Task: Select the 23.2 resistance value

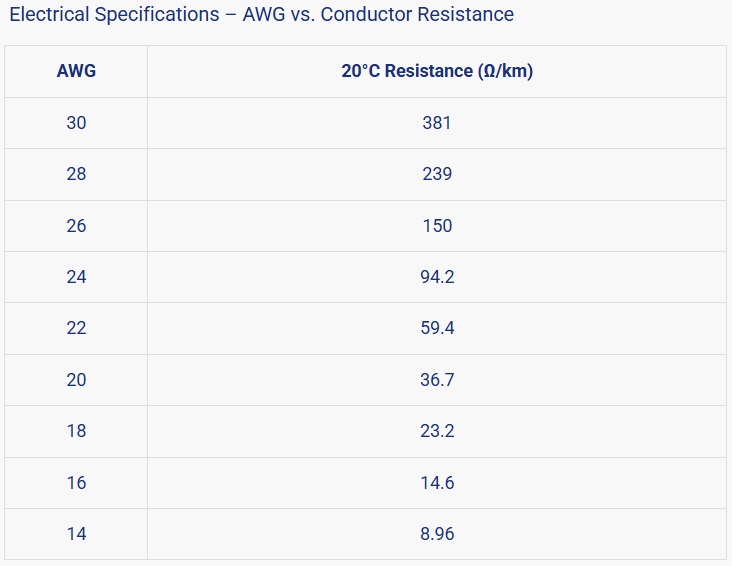Action: 437,431
